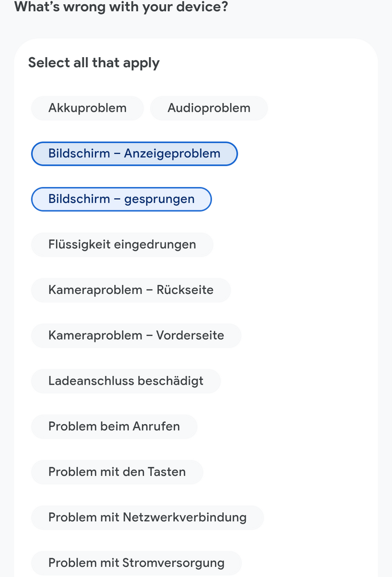The height and width of the screenshot is (577, 392).
Task: Deselect Bildschirm – Anzeigeproblem chip
Action: 134,154
